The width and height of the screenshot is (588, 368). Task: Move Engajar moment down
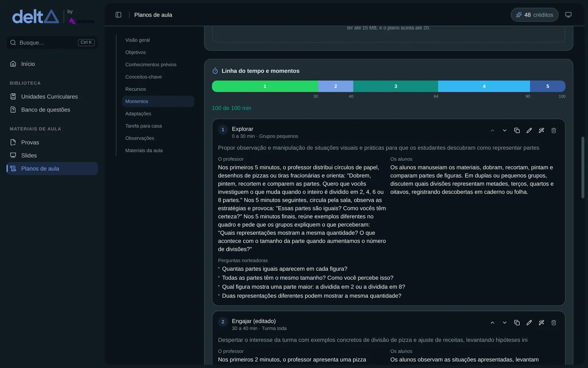pyautogui.click(x=505, y=323)
